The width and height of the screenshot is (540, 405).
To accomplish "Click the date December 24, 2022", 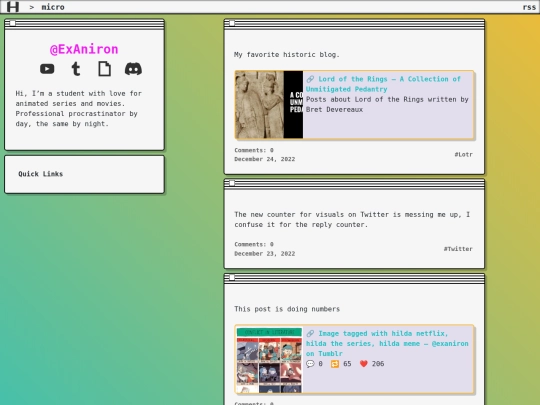I will tap(264, 159).
